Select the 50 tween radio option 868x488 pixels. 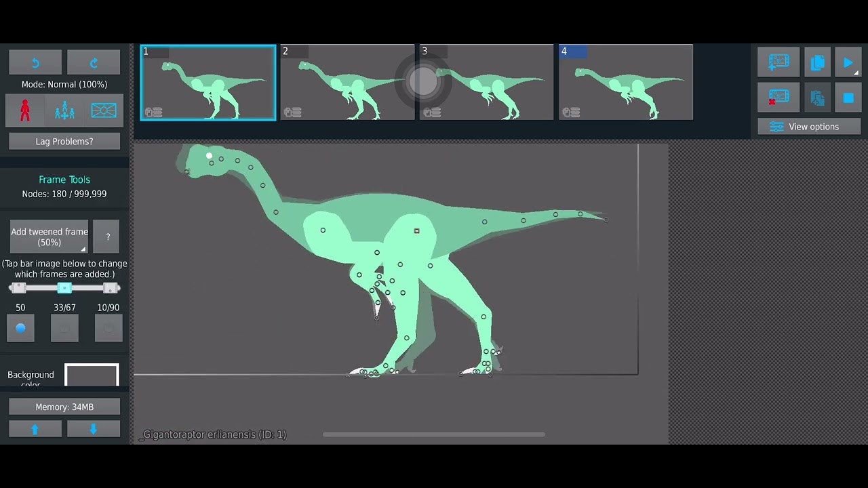point(20,328)
